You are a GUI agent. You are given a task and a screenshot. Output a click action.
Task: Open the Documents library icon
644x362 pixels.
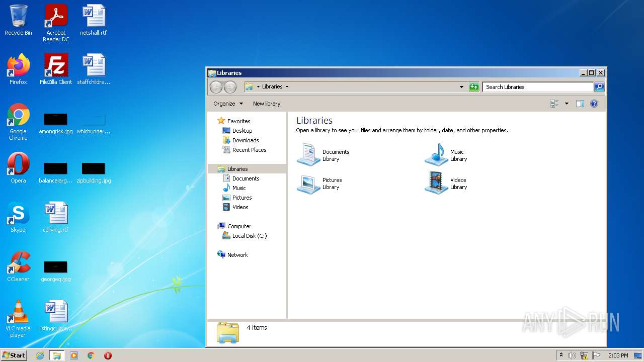(308, 155)
